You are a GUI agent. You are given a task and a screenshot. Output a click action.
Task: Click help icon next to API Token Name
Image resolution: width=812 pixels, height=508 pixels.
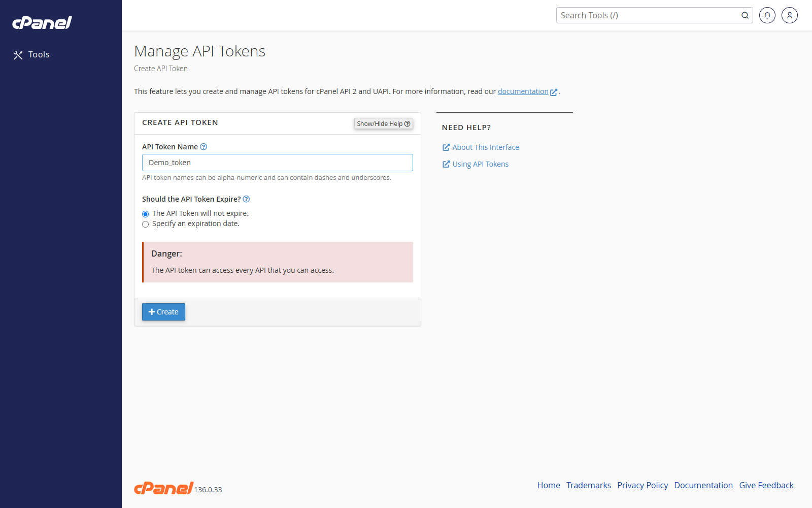204,147
